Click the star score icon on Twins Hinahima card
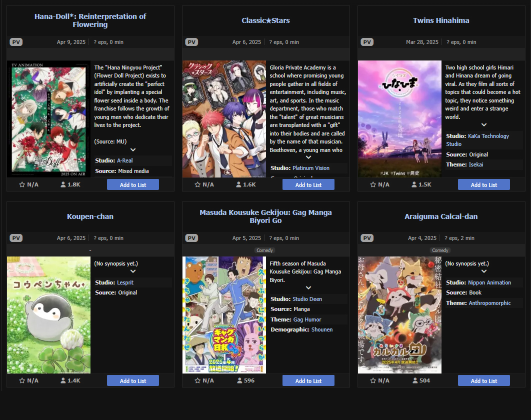The image size is (531, 420). pos(373,184)
